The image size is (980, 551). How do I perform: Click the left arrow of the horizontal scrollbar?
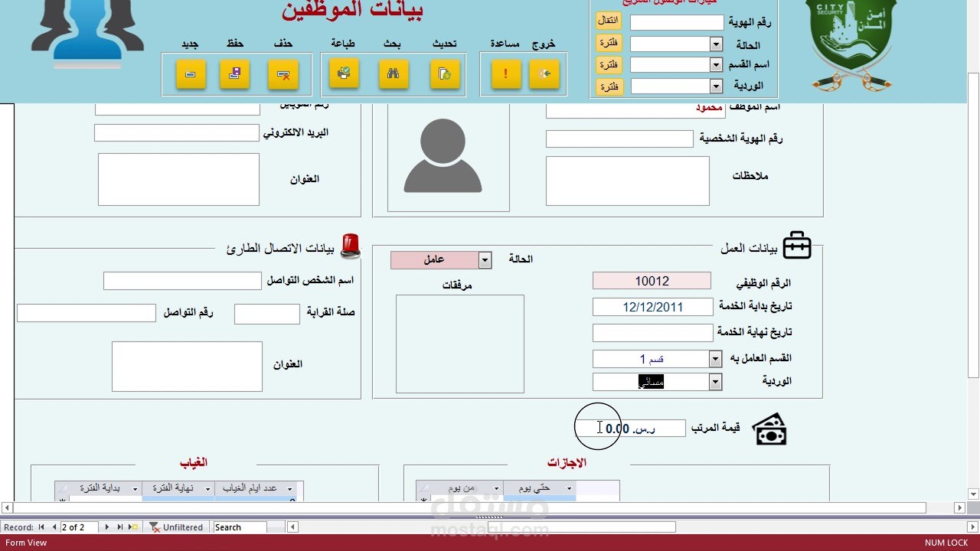pos(8,507)
